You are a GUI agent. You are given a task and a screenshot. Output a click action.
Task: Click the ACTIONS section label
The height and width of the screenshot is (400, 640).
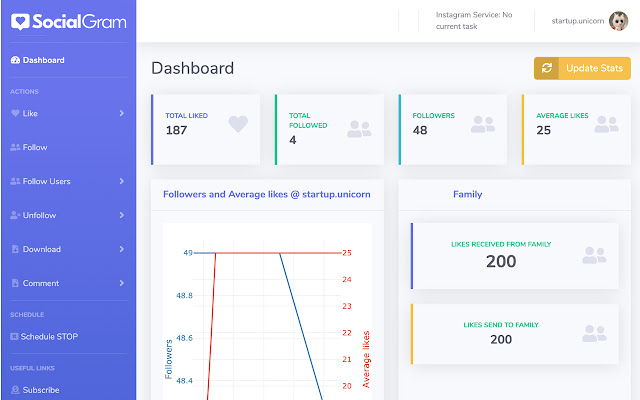point(24,91)
